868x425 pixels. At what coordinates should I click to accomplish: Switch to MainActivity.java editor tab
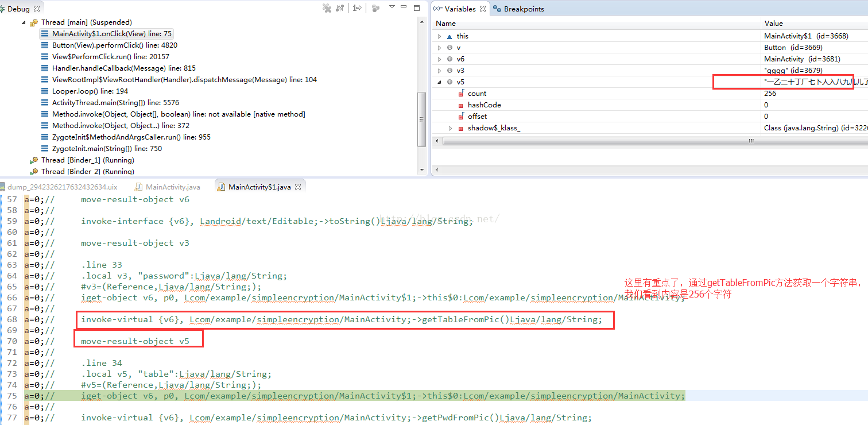tap(168, 187)
